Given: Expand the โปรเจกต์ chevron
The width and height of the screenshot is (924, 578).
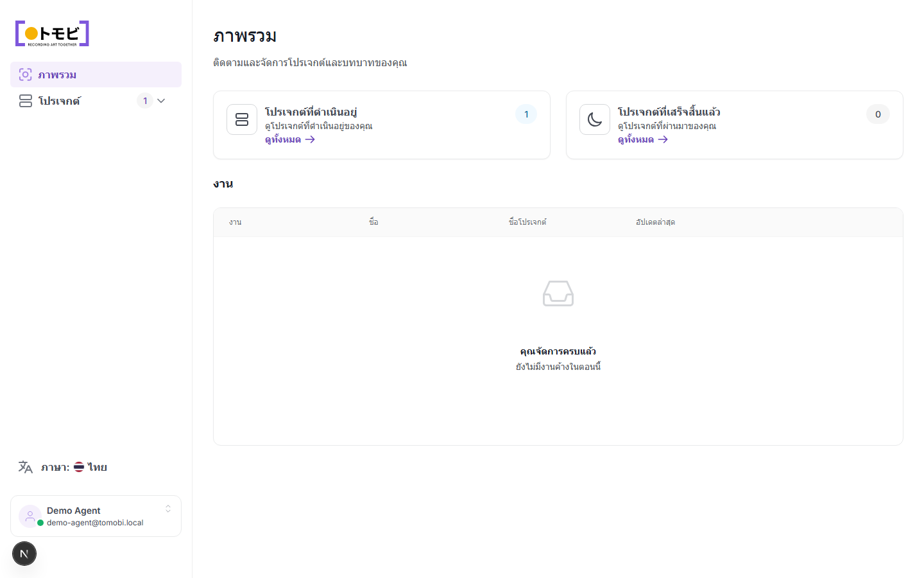Looking at the screenshot, I should click(161, 101).
